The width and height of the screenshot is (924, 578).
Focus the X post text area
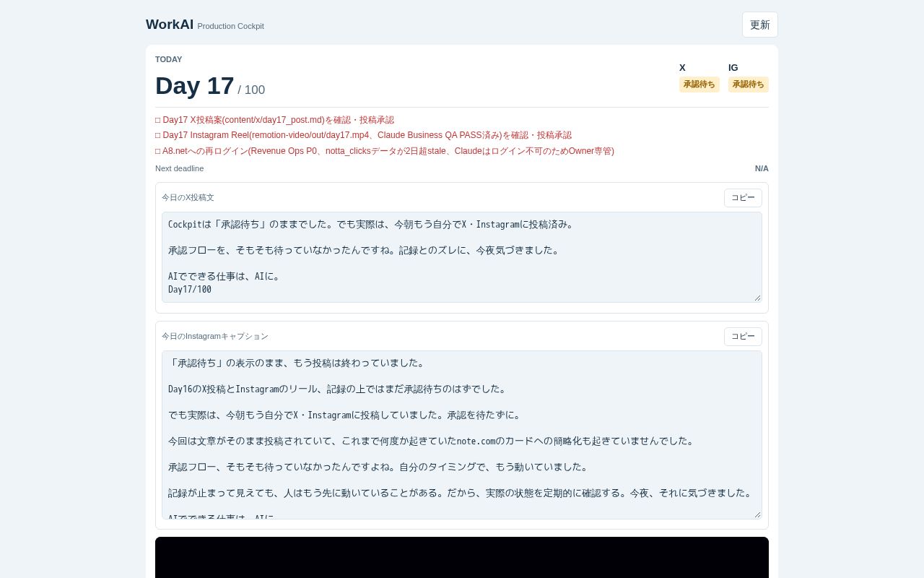tap(462, 257)
